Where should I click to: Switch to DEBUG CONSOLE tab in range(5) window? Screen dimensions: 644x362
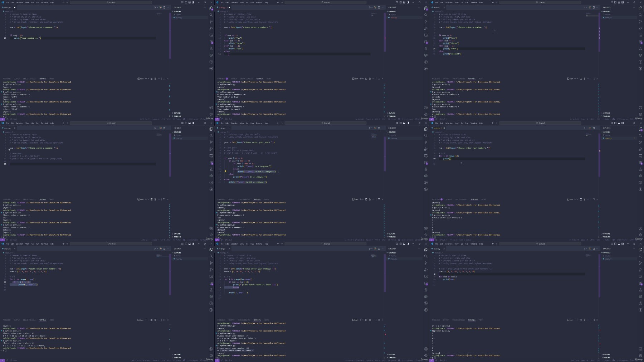coord(461,199)
